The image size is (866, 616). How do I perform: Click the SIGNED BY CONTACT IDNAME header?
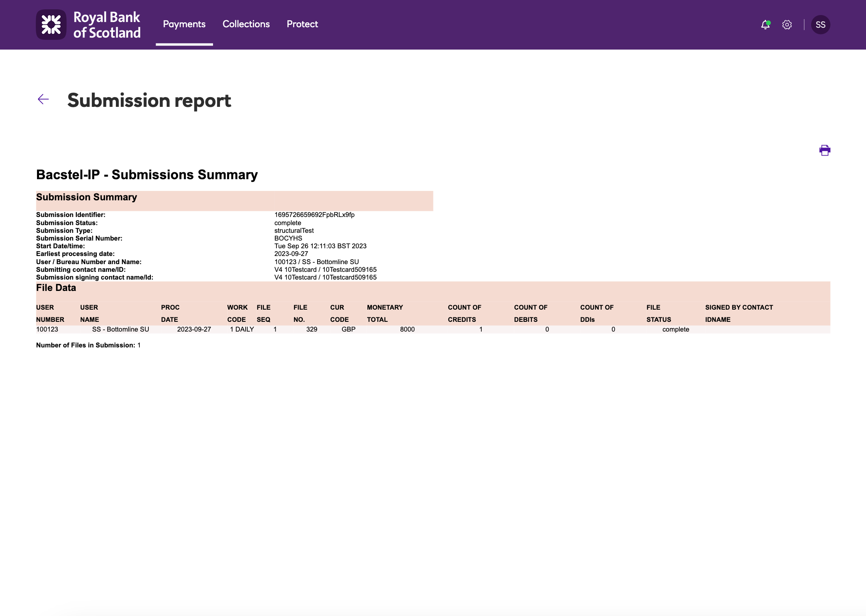click(x=739, y=313)
